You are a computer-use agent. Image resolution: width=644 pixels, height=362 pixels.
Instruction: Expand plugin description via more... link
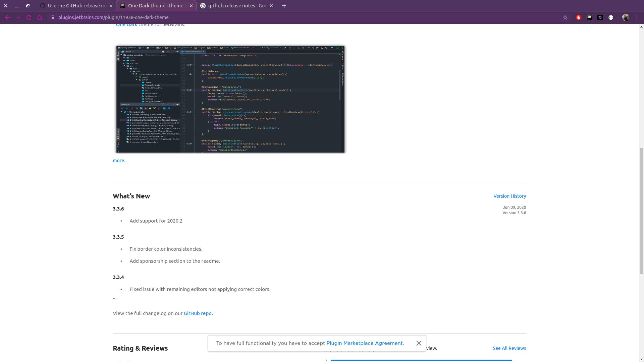click(x=120, y=161)
